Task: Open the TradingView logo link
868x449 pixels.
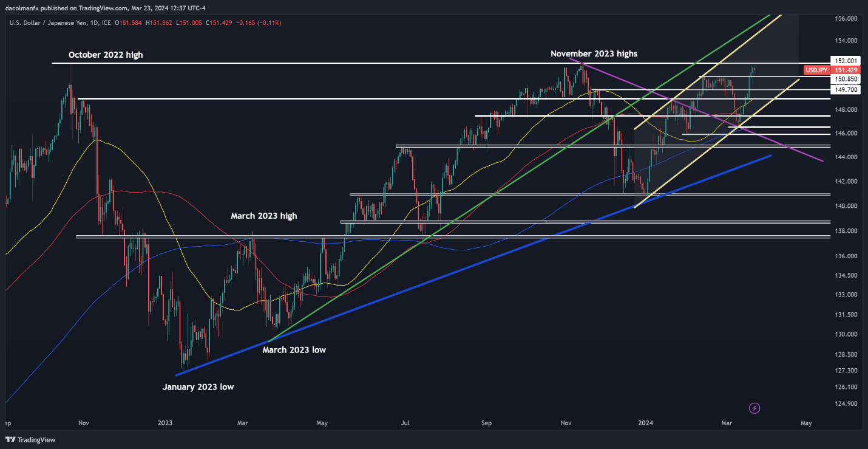Action: coord(29,439)
